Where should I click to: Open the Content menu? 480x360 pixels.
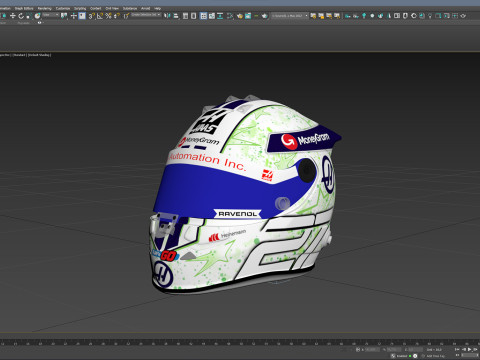point(96,8)
